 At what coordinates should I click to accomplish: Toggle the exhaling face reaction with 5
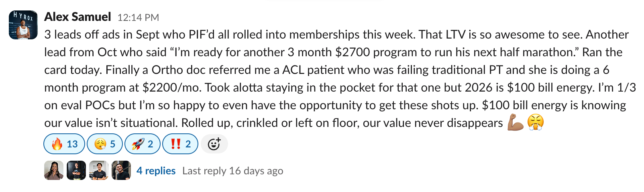tap(104, 144)
